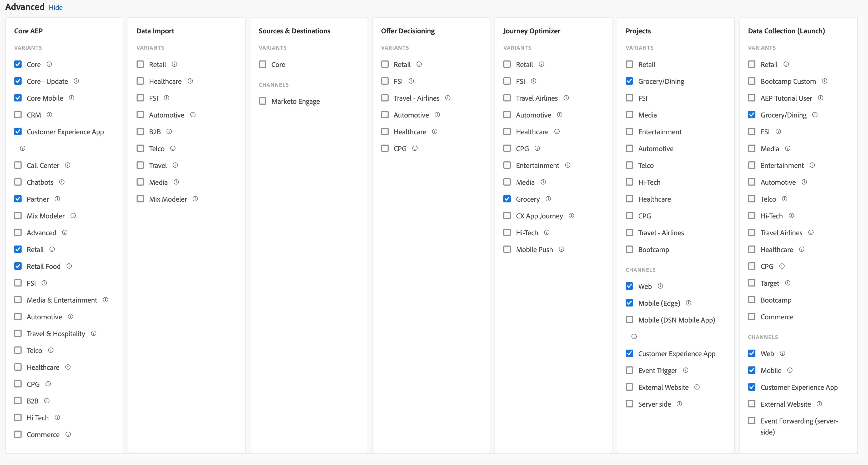868x465 pixels.
Task: Click info icon beside CX App Journey
Action: tap(571, 216)
